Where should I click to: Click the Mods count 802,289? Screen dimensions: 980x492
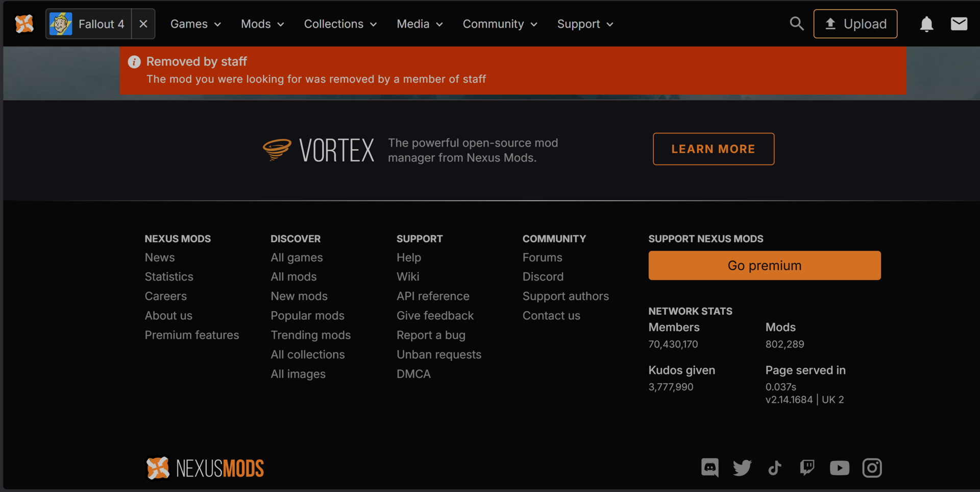coord(785,344)
